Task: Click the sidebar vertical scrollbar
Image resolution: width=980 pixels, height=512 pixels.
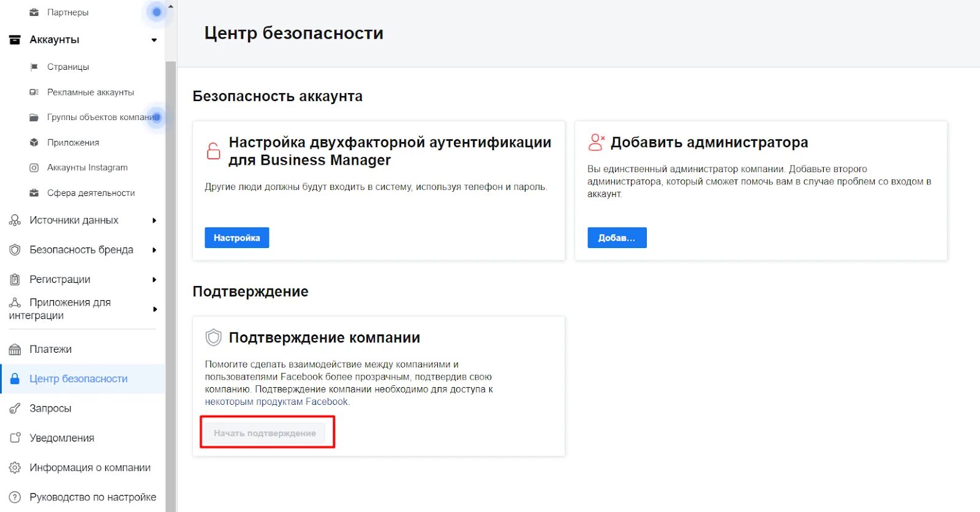Action: click(x=171, y=287)
